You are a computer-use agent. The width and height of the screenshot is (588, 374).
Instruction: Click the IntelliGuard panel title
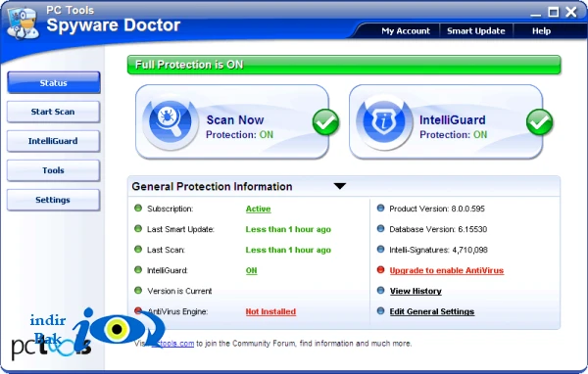[452, 119]
